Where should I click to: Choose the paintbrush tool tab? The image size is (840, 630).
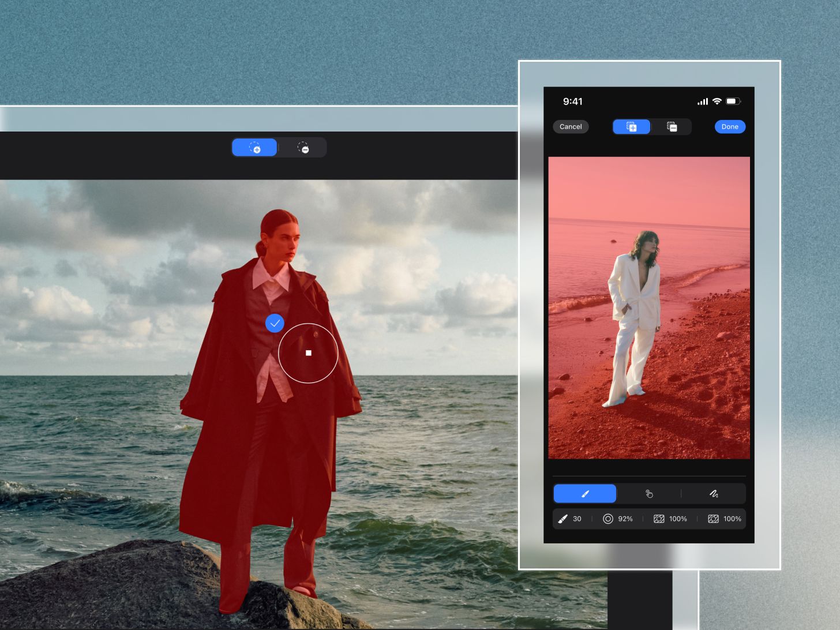pos(585,494)
